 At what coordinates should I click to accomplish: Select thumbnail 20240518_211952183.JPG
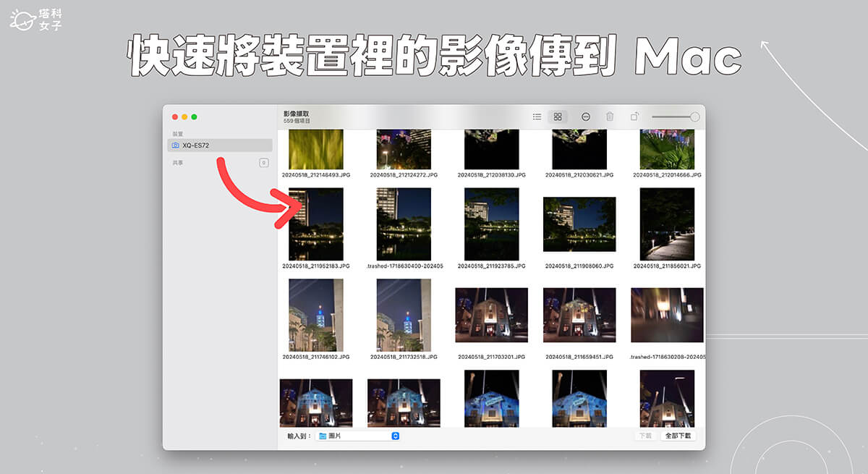coord(316,224)
